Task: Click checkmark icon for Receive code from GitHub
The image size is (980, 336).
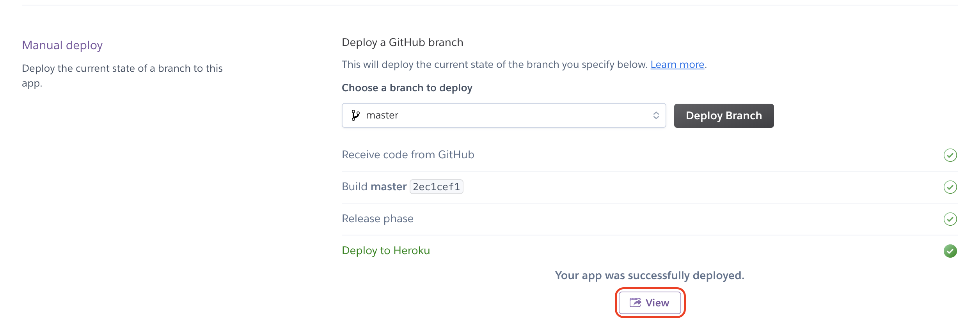Action: pos(950,155)
